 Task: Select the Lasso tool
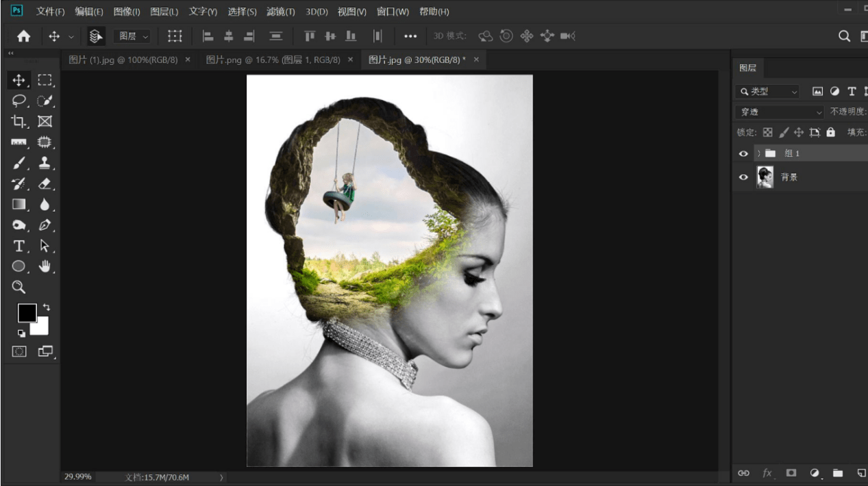pyautogui.click(x=19, y=101)
